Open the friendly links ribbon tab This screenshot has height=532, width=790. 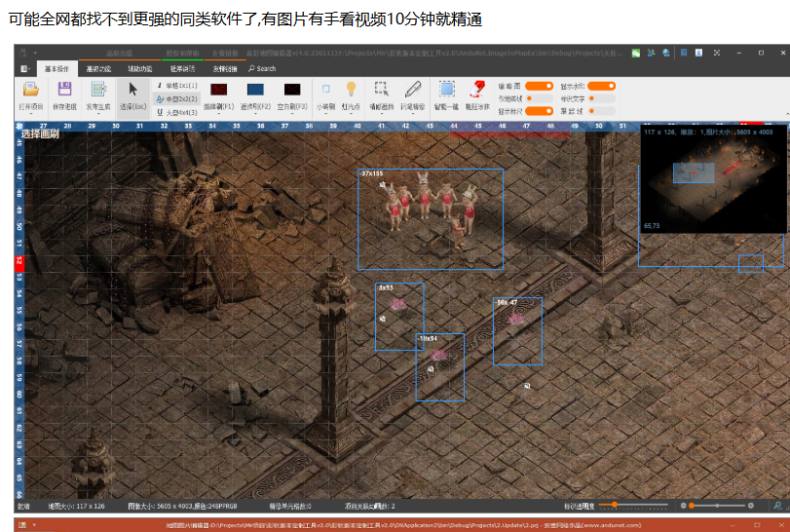pyautogui.click(x=225, y=69)
